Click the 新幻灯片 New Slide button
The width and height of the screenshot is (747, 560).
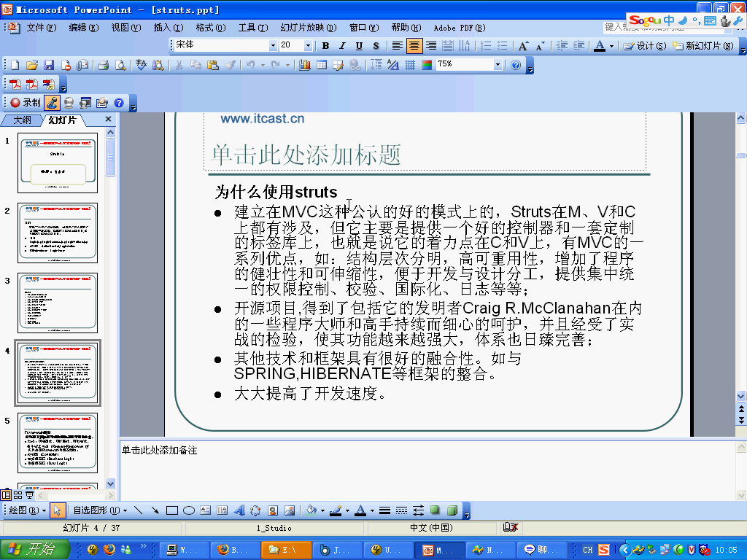point(703,46)
